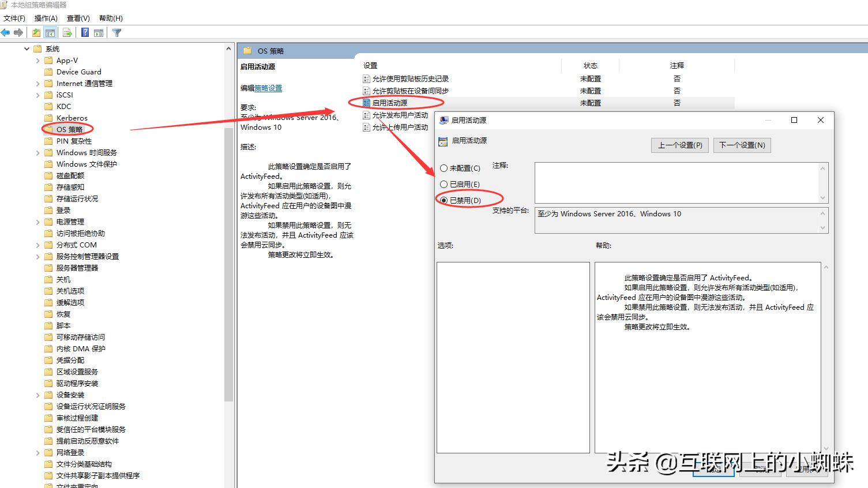Click the 启用活动源 dialog header icon
Viewport: 868px width, 488px height.
(444, 120)
